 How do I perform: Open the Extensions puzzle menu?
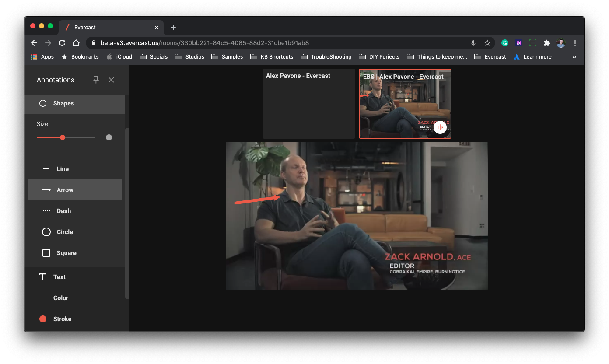tap(547, 43)
